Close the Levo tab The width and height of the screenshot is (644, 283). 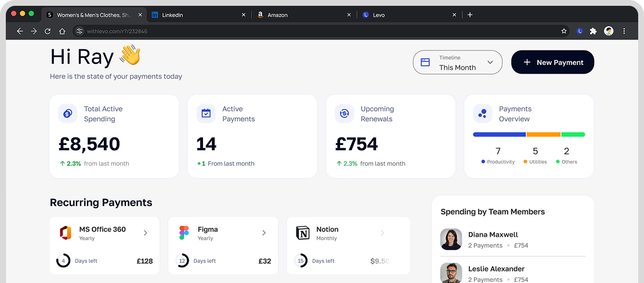pyautogui.click(x=454, y=14)
